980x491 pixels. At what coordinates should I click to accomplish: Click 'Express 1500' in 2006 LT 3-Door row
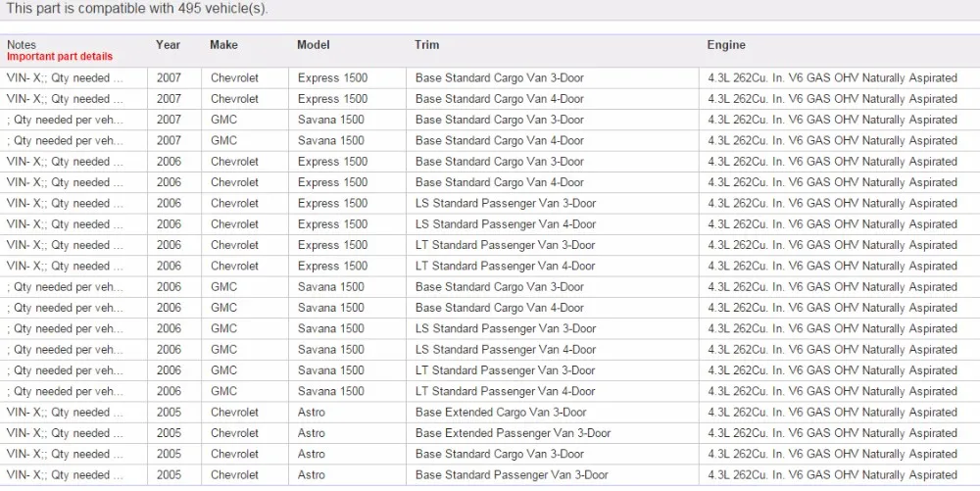click(x=332, y=245)
